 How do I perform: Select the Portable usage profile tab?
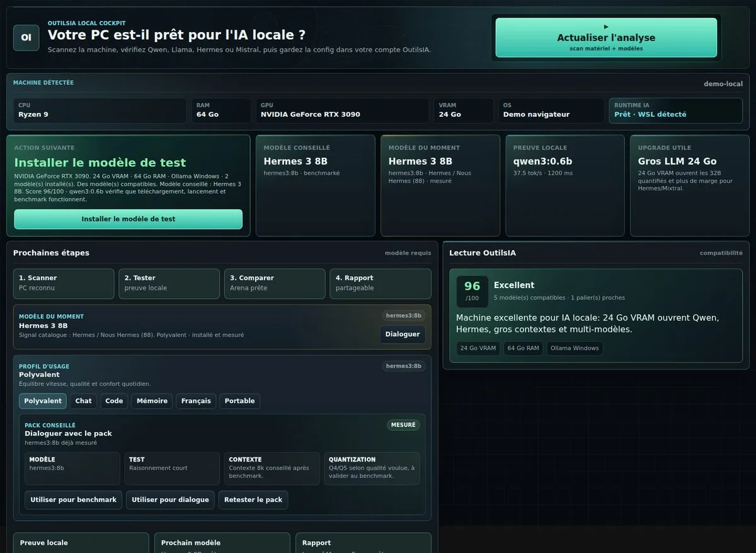[x=239, y=401]
